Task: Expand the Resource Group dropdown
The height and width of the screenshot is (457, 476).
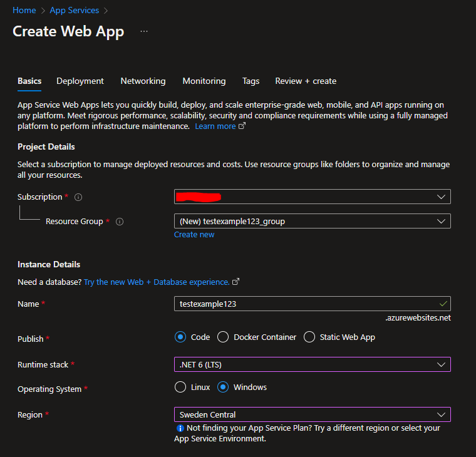Action: click(312, 221)
